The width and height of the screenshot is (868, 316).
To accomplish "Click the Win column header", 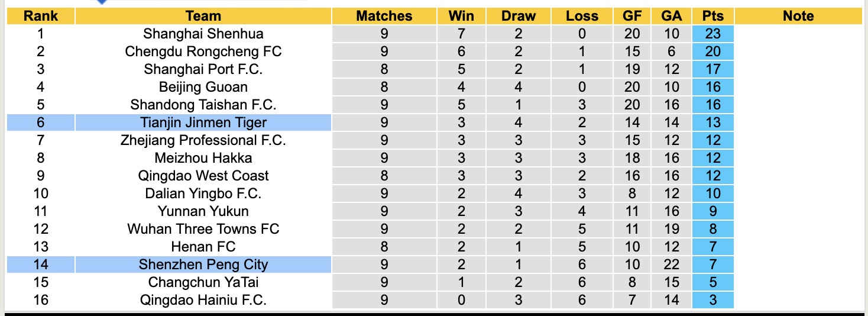I will click(461, 16).
